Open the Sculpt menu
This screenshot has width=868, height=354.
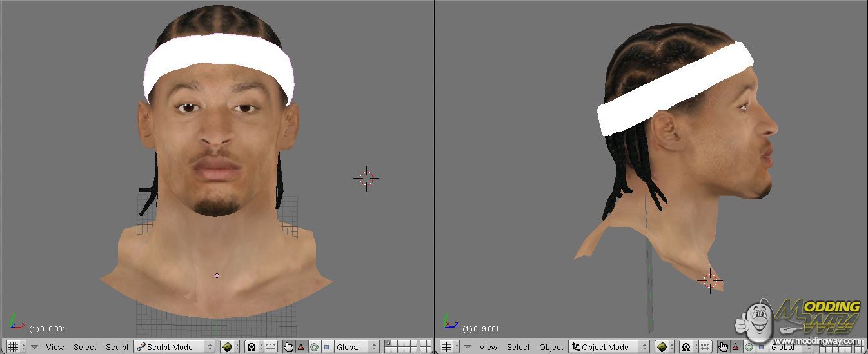pos(117,347)
